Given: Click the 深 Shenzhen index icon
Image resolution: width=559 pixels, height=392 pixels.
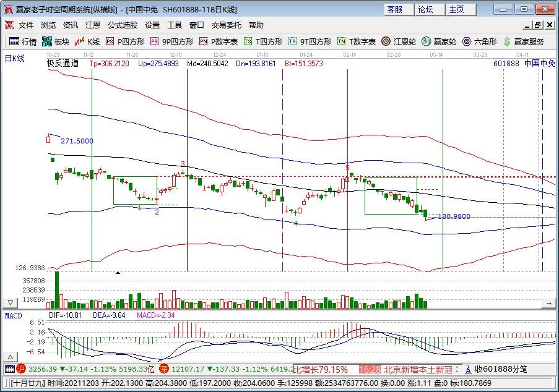Looking at the screenshot, I should [x=164, y=369].
